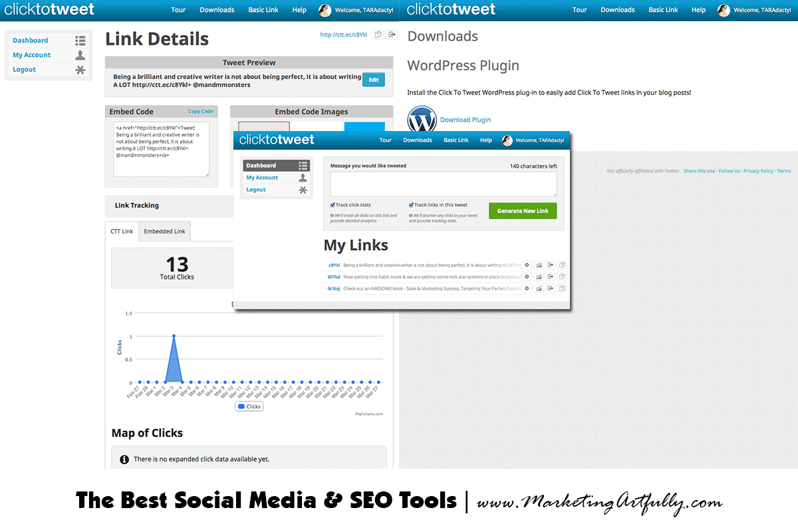The image size is (798, 532).
Task: Uncheck the Track click stats checkbox
Action: coord(332,205)
